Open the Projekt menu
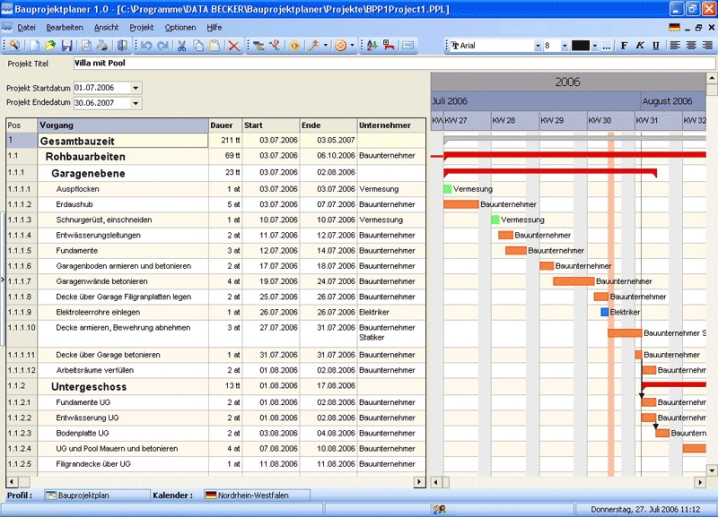The width and height of the screenshot is (718, 517). [141, 27]
